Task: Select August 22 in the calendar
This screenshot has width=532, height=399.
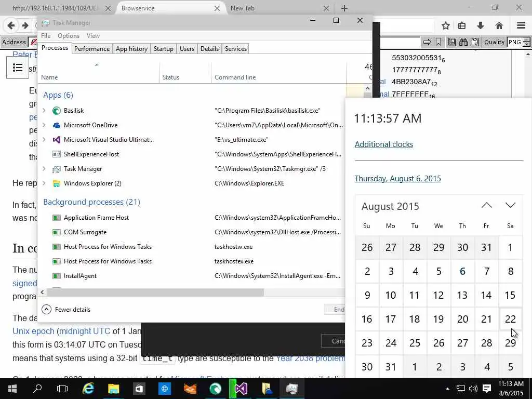Action: point(510,319)
